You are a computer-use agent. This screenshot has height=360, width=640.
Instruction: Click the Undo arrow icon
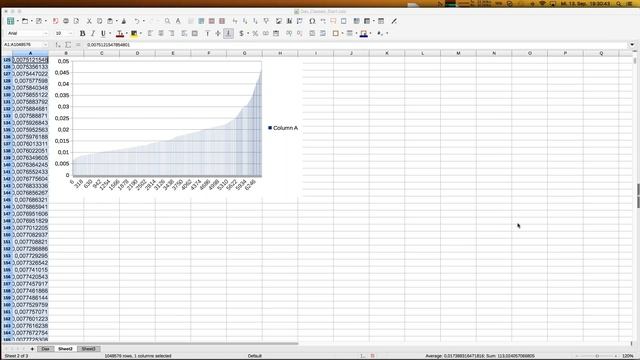[x=137, y=21]
